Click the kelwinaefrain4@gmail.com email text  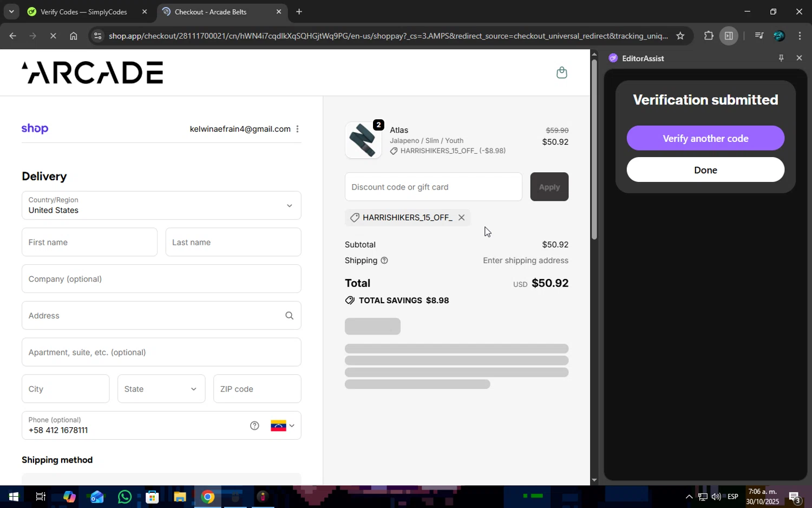pyautogui.click(x=240, y=129)
